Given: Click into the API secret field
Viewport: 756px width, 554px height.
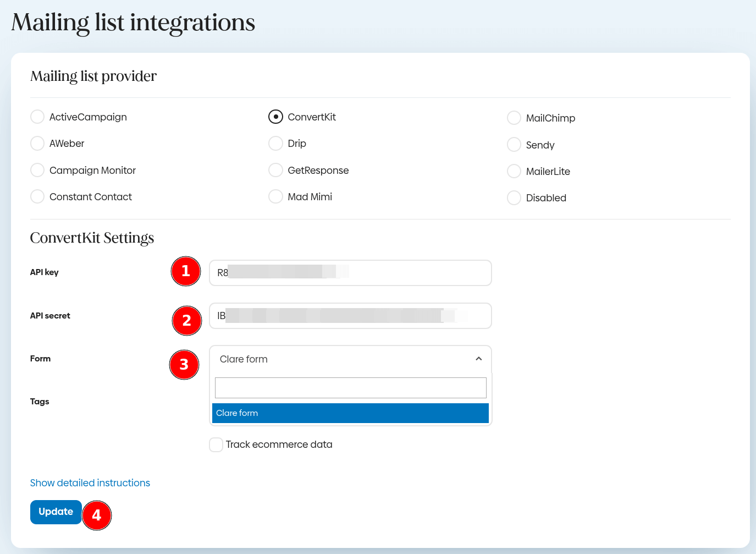Looking at the screenshot, I should click(350, 316).
